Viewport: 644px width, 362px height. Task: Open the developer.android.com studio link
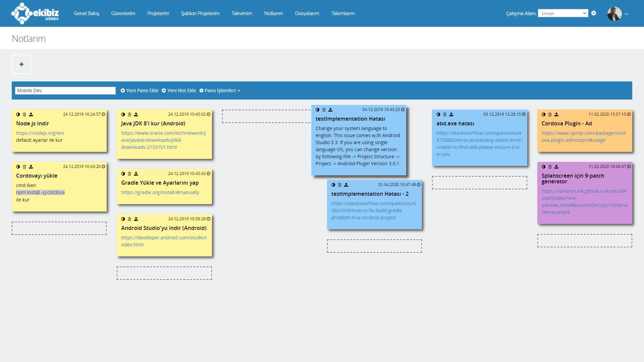pos(164,241)
